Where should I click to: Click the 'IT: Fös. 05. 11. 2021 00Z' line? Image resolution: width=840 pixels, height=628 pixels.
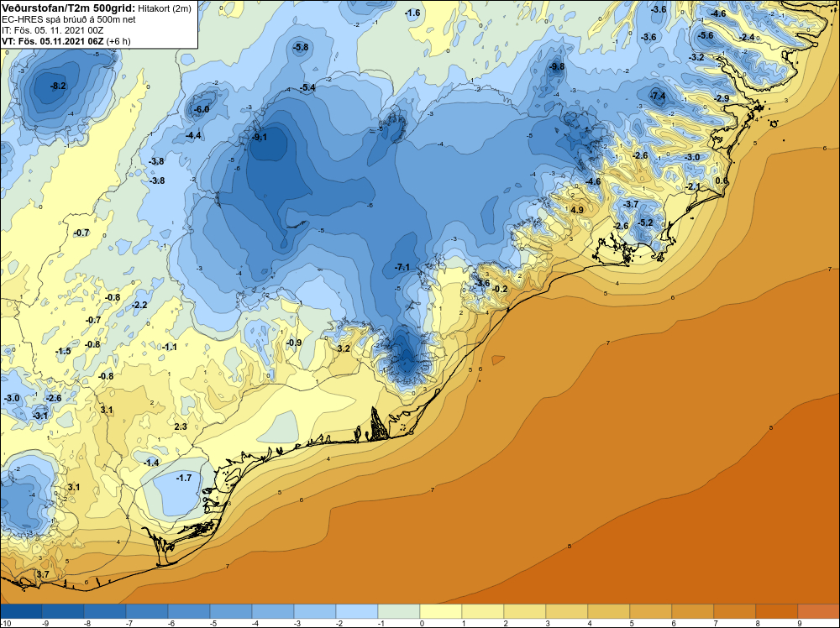52,30
